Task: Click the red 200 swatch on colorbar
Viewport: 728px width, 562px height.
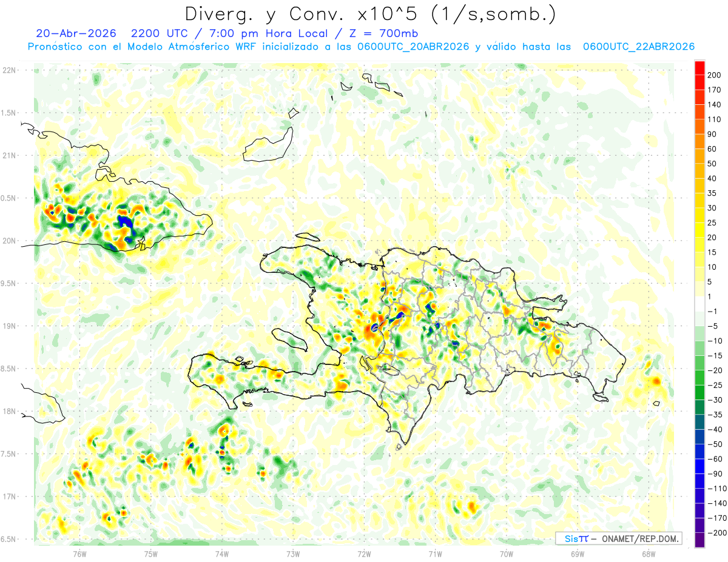Action: click(x=699, y=68)
